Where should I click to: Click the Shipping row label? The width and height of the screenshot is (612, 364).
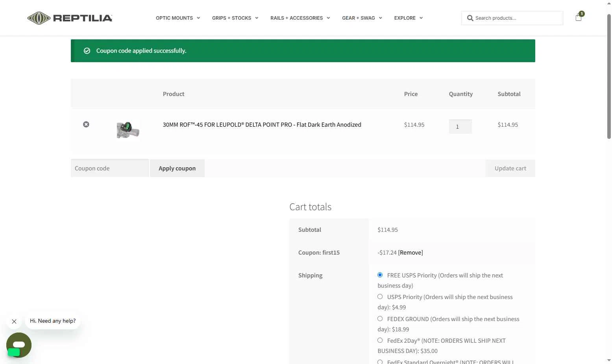310,275
